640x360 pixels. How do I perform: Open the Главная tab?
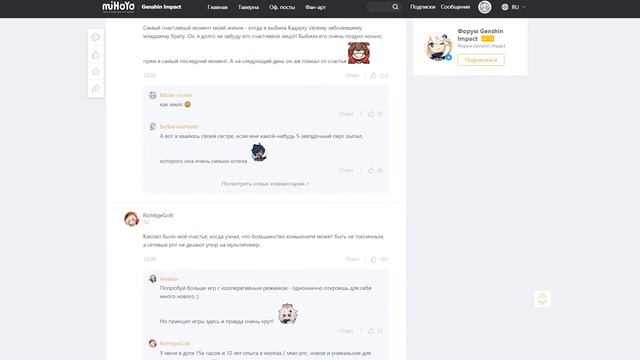[218, 7]
